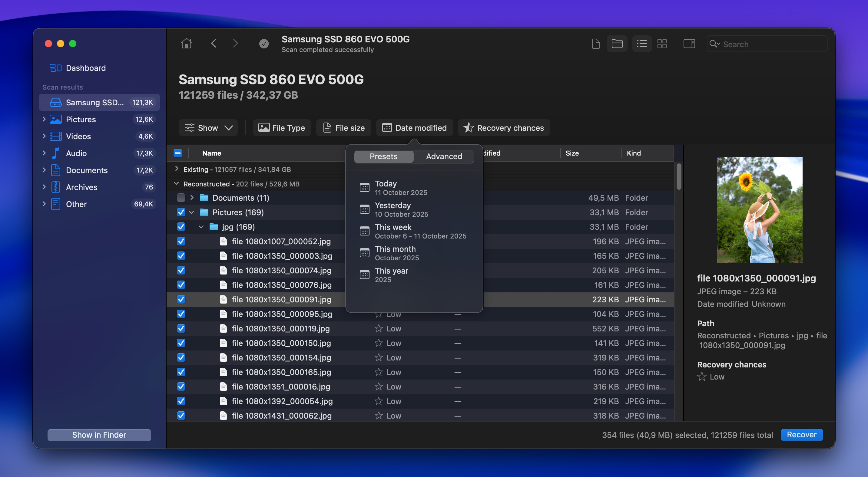Toggle the preview sidebar panel

pyautogui.click(x=689, y=43)
